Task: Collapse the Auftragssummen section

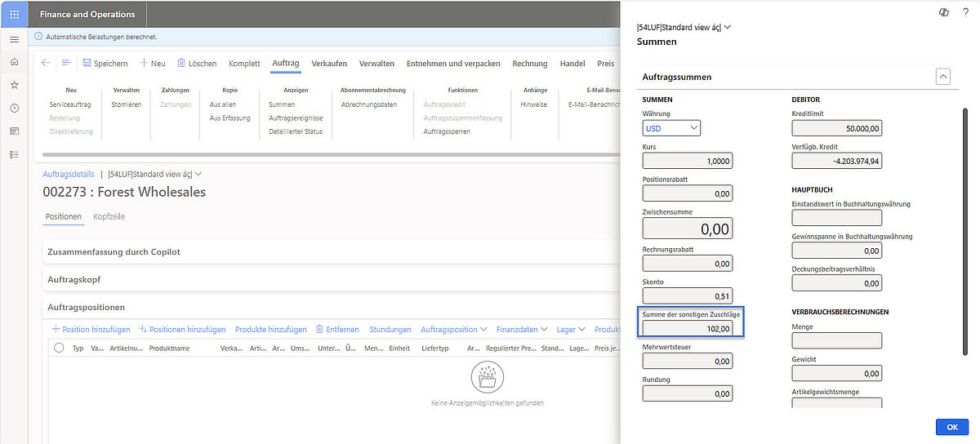Action: (x=943, y=77)
